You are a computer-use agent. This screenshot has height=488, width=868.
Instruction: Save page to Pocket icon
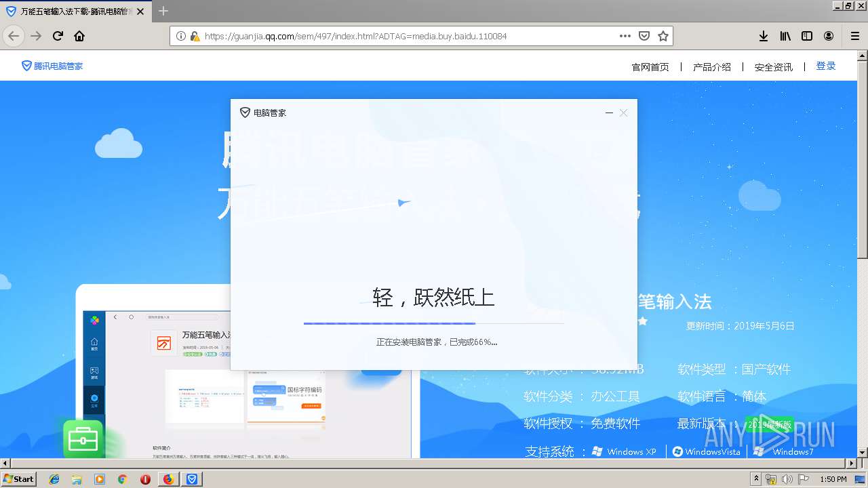point(644,36)
